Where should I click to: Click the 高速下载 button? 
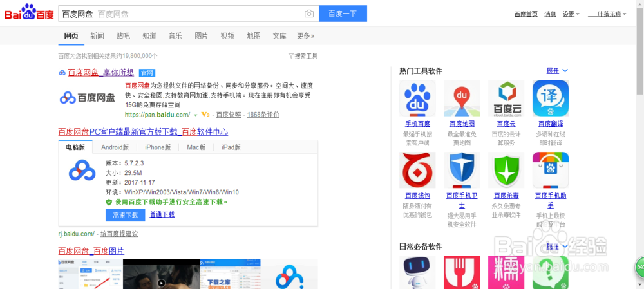point(126,215)
